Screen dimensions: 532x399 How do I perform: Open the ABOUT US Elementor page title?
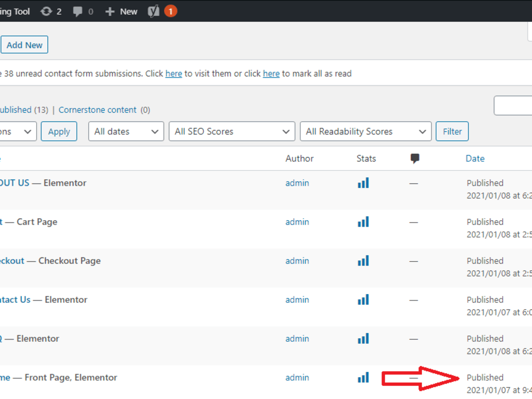click(x=15, y=183)
